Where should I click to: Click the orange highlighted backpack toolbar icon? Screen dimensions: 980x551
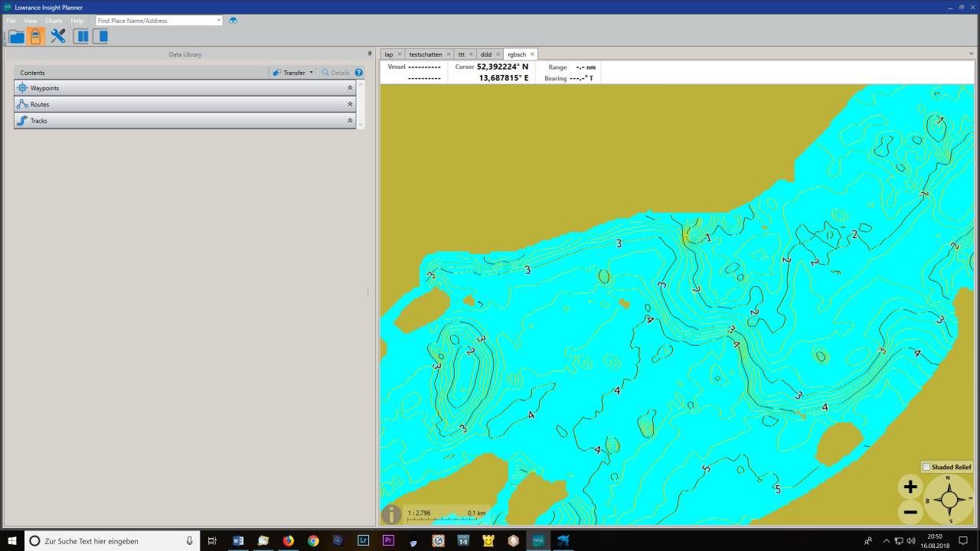coord(35,37)
